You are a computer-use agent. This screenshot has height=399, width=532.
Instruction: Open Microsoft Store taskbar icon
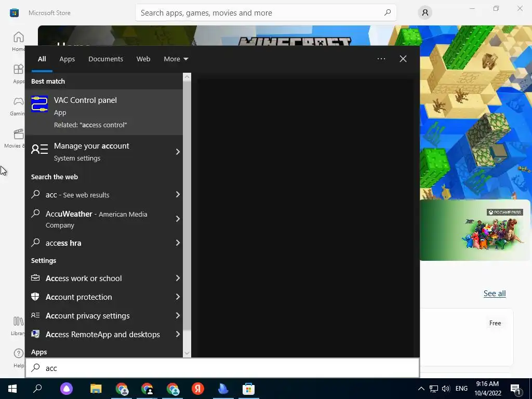click(248, 389)
